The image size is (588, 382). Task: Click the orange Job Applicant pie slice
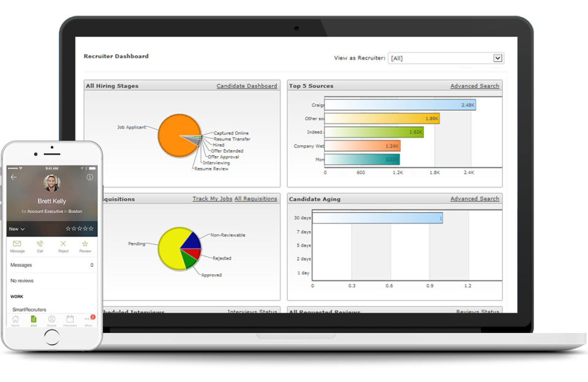point(173,135)
